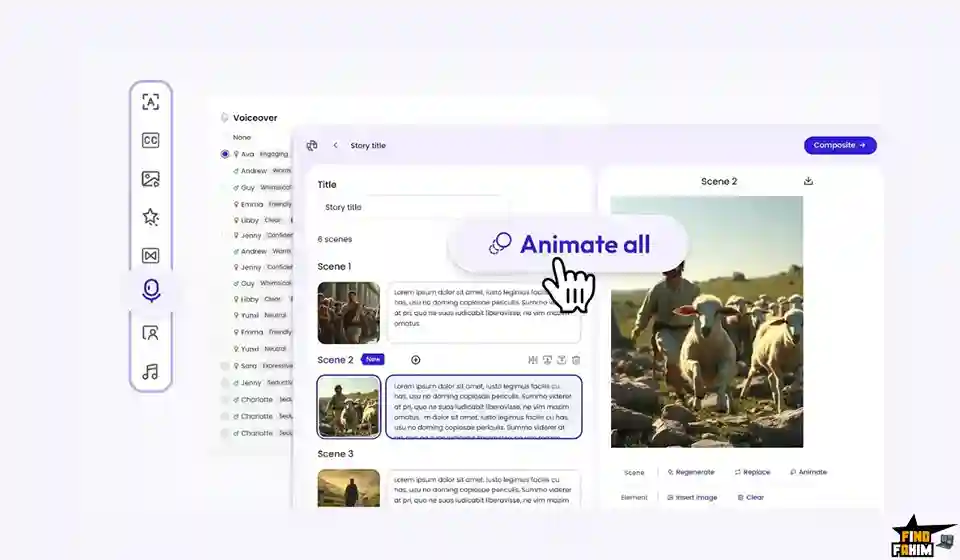Viewport: 960px width, 560px height.
Task: Click the New badge beside Scene 2
Action: [x=373, y=360]
